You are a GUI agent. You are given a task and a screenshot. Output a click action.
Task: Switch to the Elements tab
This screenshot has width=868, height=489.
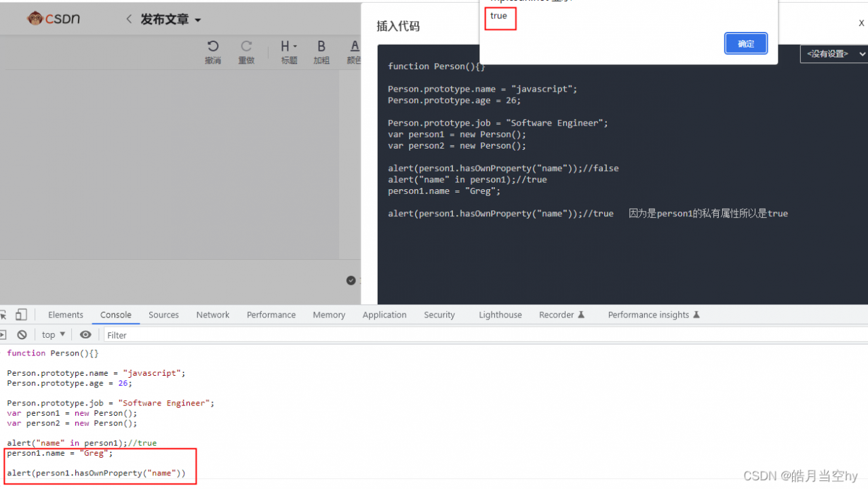point(66,315)
